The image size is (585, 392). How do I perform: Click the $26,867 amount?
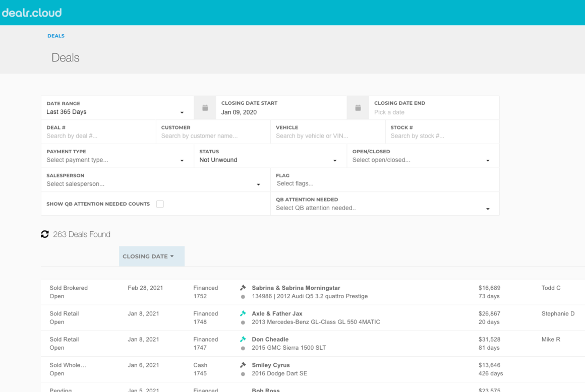click(x=490, y=313)
